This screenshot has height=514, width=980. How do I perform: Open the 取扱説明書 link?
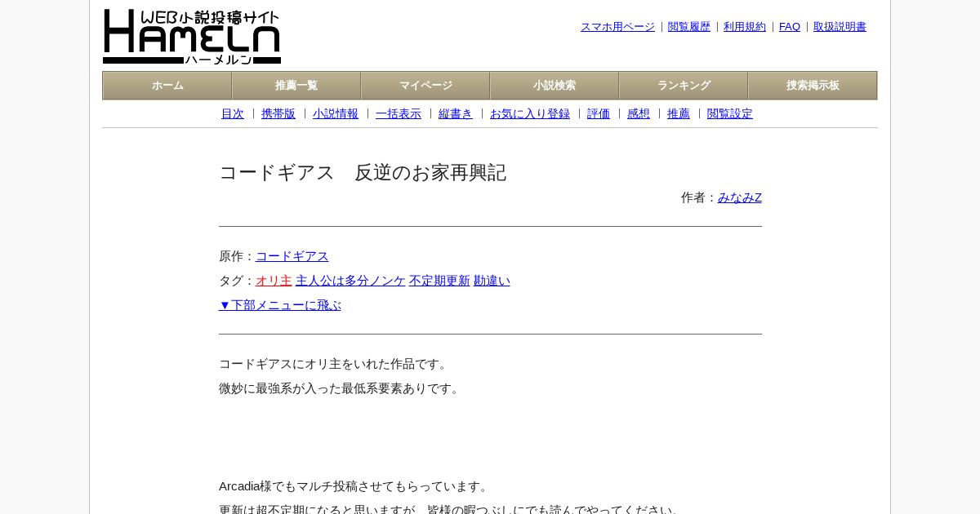click(x=840, y=27)
